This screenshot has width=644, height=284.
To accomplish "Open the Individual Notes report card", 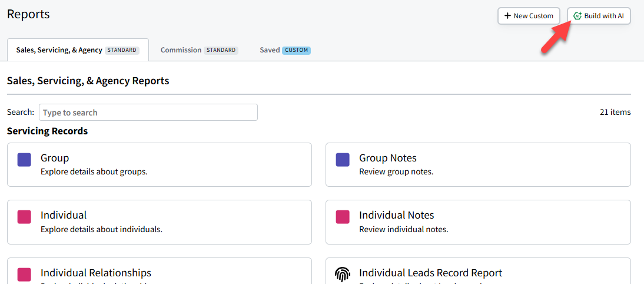I will (478, 222).
